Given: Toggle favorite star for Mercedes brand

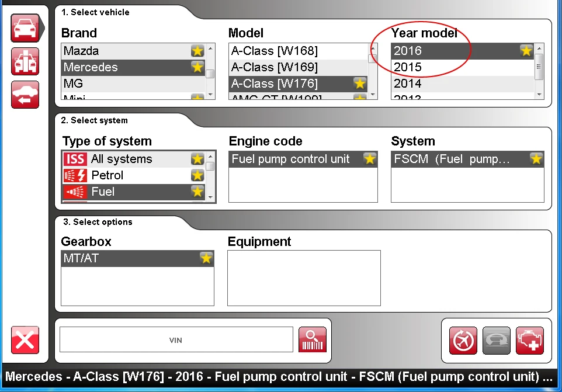Looking at the screenshot, I should coord(197,67).
